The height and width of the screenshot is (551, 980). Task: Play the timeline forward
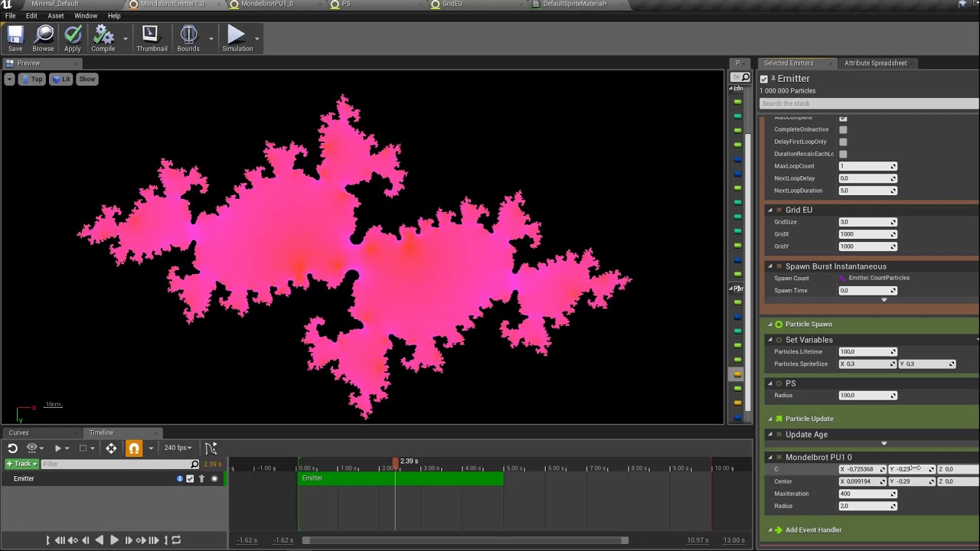pos(114,540)
